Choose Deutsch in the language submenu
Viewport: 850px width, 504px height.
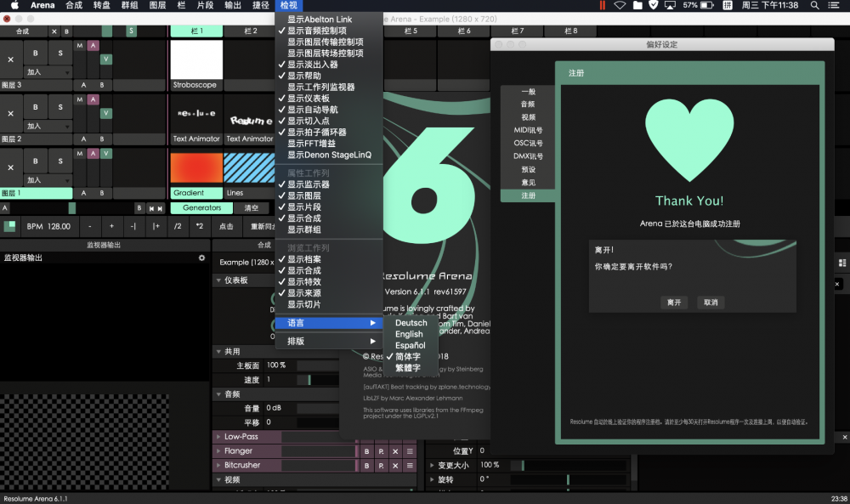pos(411,323)
